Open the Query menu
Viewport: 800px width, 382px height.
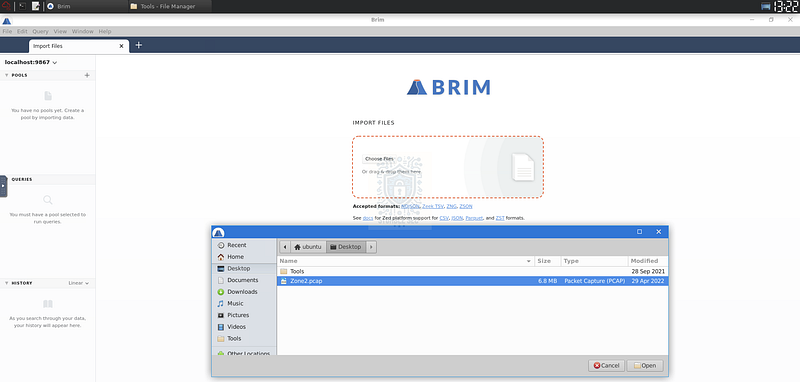40,31
